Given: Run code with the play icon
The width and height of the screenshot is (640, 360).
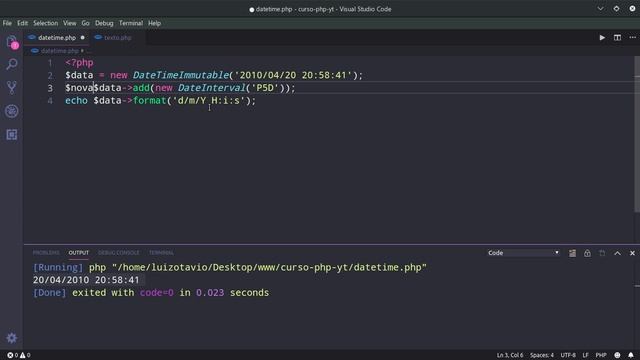Looking at the screenshot, I should (602, 38).
